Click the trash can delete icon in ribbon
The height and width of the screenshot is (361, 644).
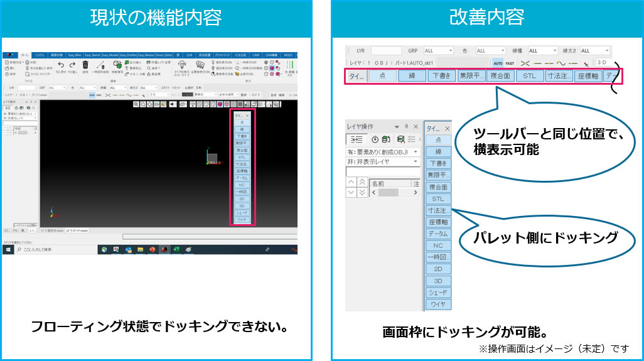coord(85,65)
